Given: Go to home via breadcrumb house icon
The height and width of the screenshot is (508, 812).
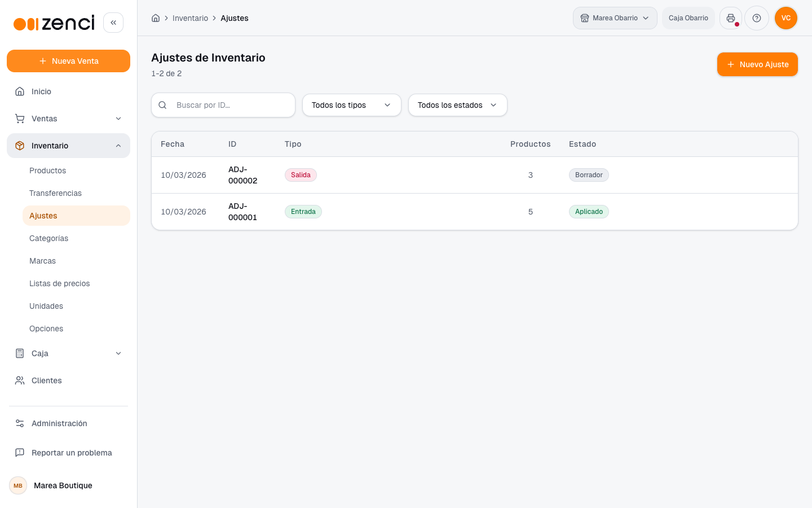Looking at the screenshot, I should 156,18.
